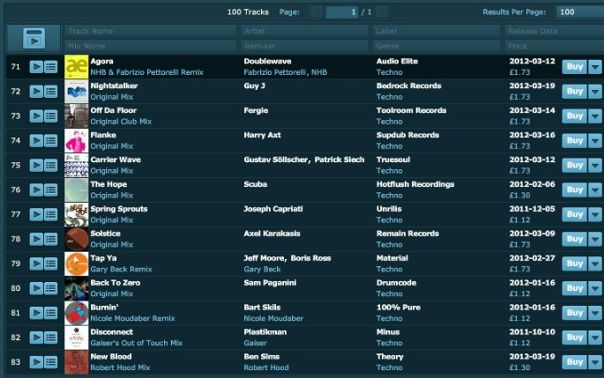
Task: Play the track The Hope
Action: 36,190
